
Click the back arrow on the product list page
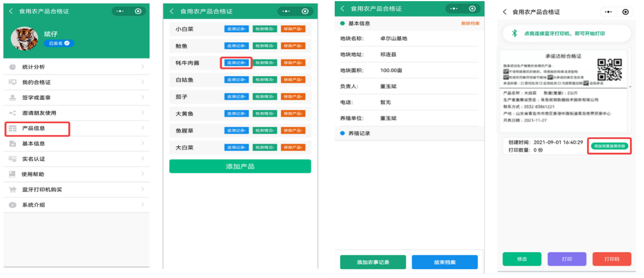click(x=171, y=11)
